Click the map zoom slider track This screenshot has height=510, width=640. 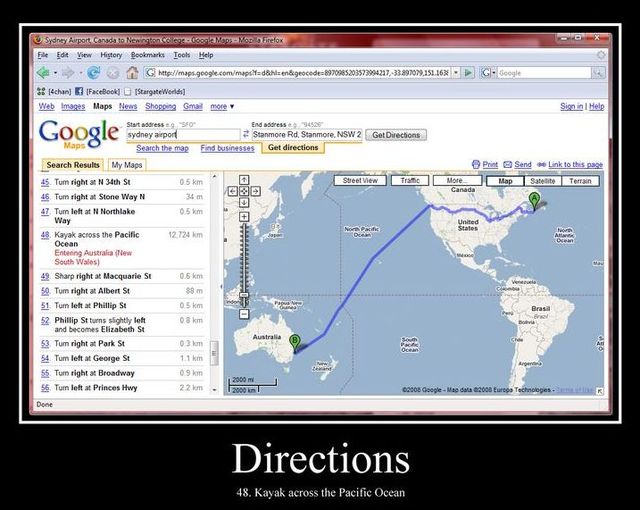click(244, 265)
